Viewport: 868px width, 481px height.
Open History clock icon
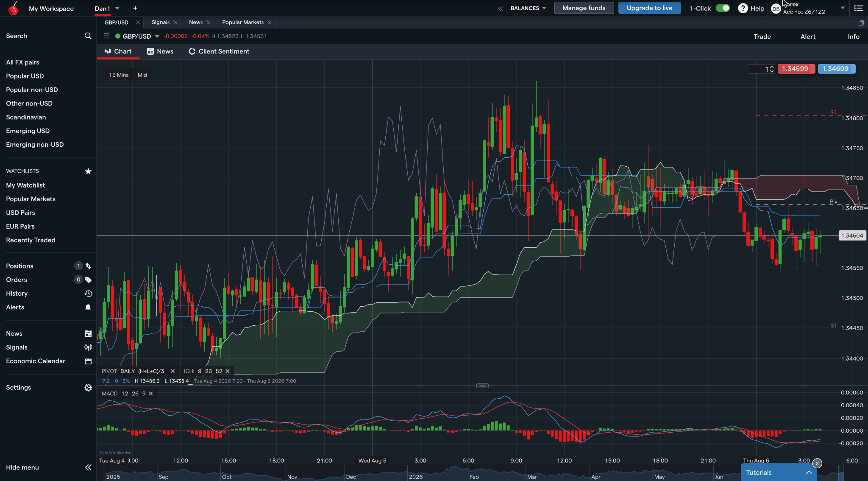point(88,294)
